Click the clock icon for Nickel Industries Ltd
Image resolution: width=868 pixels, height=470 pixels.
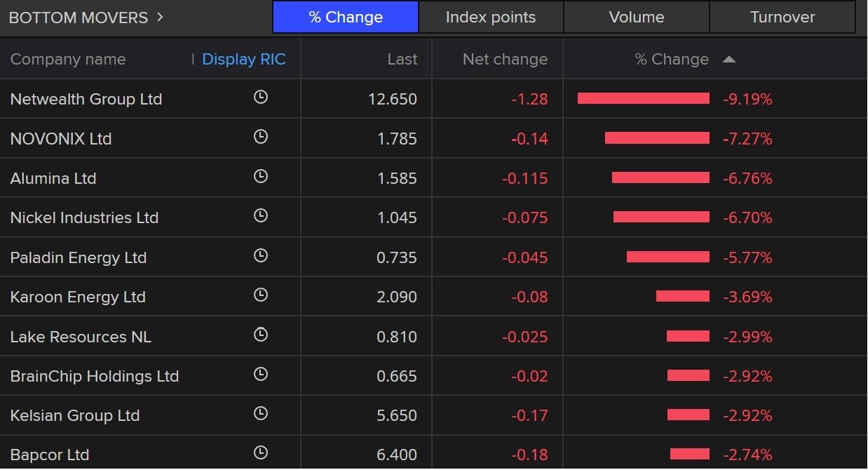point(261,215)
